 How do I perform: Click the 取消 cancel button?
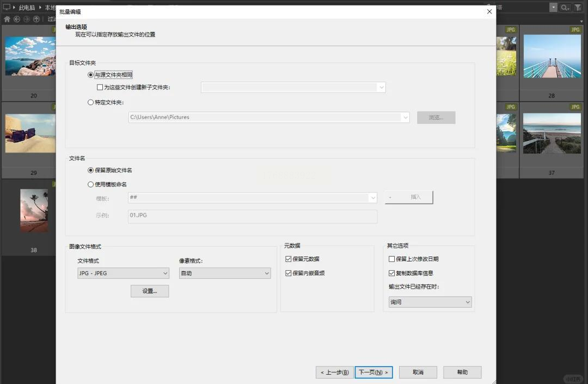click(x=418, y=373)
